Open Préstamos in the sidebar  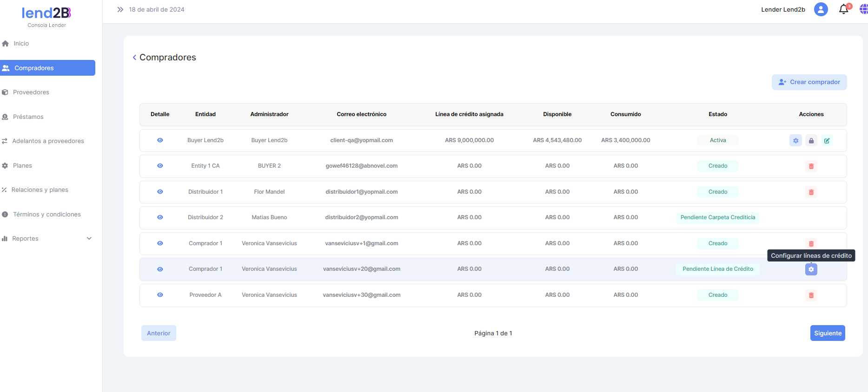[x=28, y=117]
